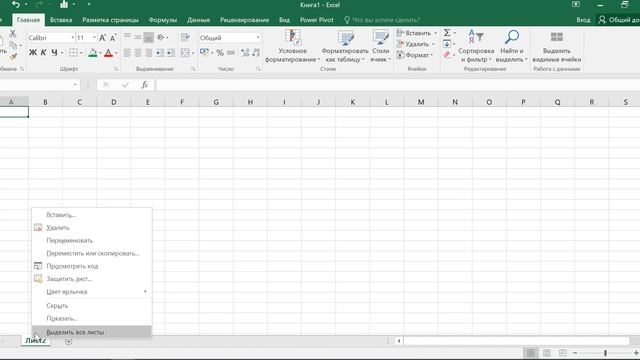Image resolution: width=640 pixels, height=360 pixels.
Task: Increase font size with the larger A icon
Action: point(102,38)
